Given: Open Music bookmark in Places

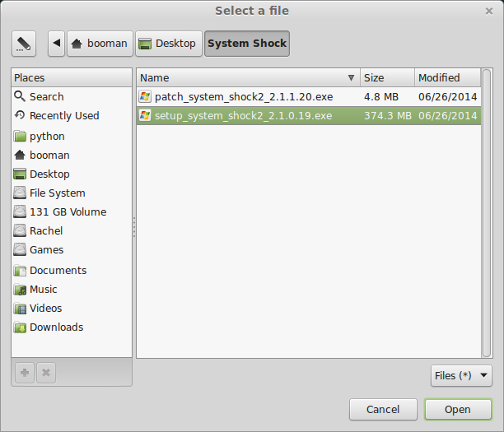Looking at the screenshot, I should [72, 290].
